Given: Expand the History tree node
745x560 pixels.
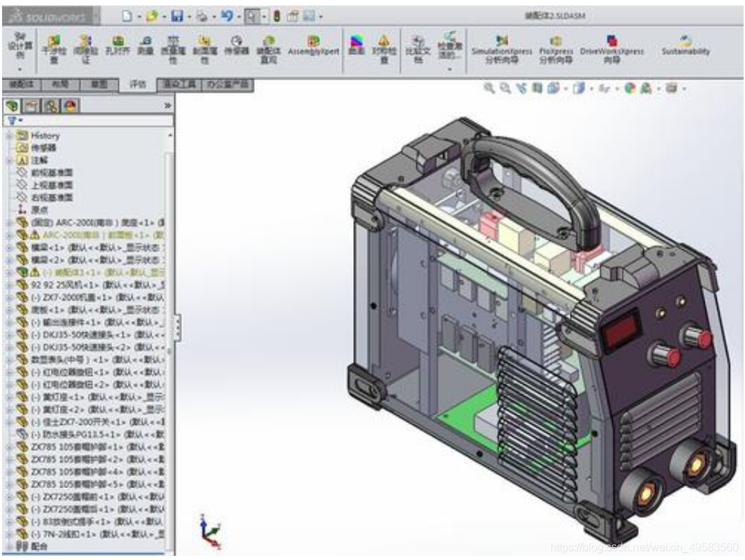Looking at the screenshot, I should coord(10,136).
